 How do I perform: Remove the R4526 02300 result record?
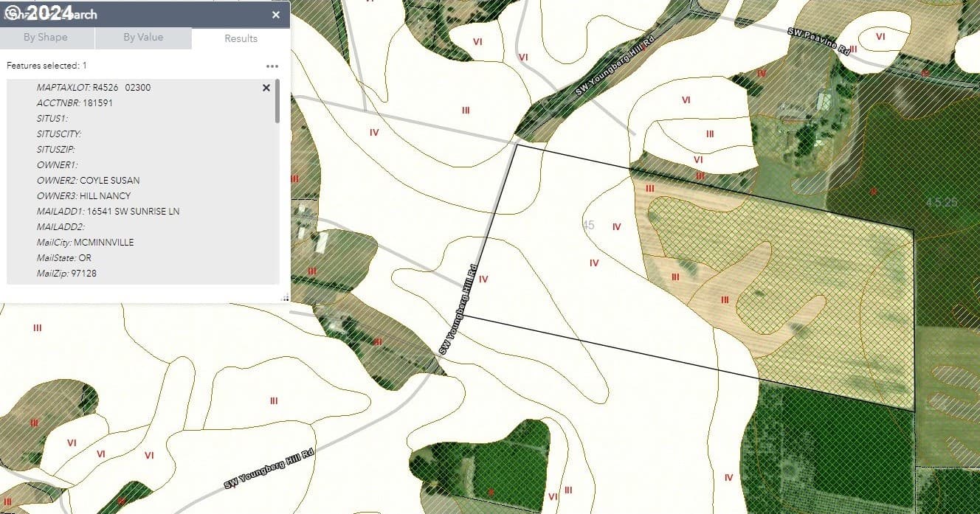coord(266,88)
